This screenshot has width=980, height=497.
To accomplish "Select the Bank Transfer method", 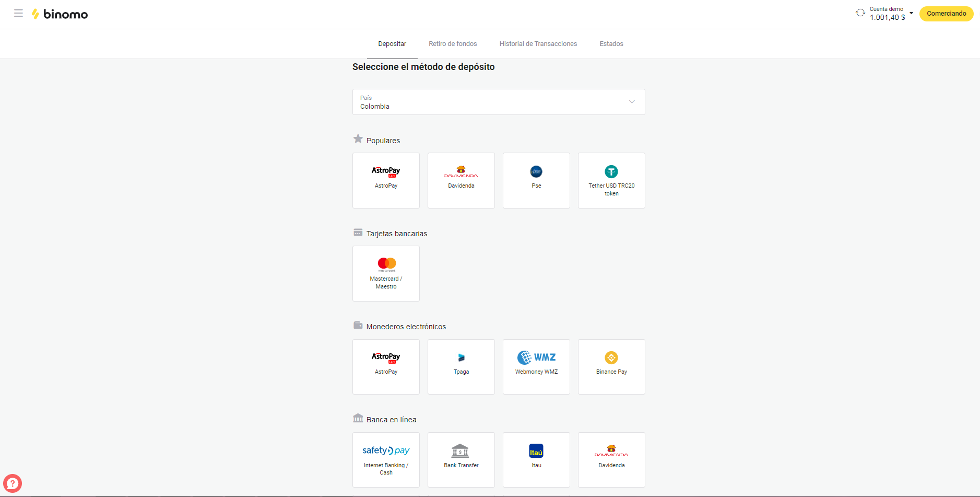I will [461, 460].
